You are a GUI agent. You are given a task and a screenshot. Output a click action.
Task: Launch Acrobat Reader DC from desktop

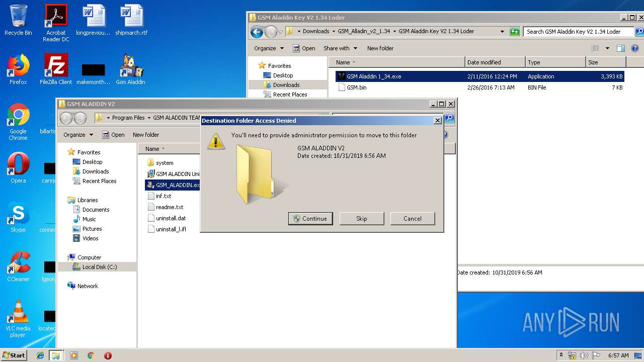(x=56, y=23)
